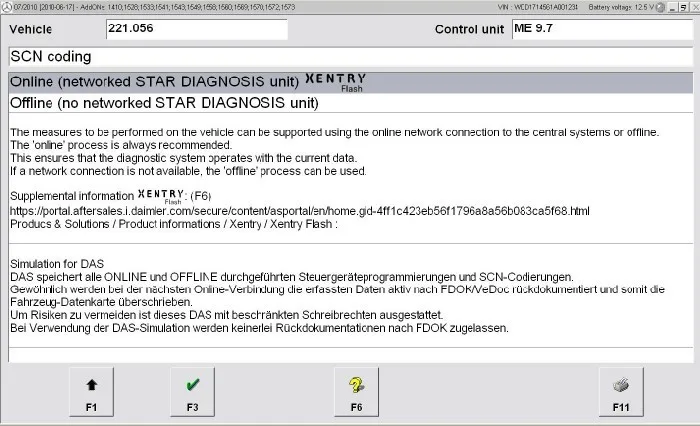Click the Battery voltage 12.5 V readout
700x426 pixels.
(x=621, y=7)
